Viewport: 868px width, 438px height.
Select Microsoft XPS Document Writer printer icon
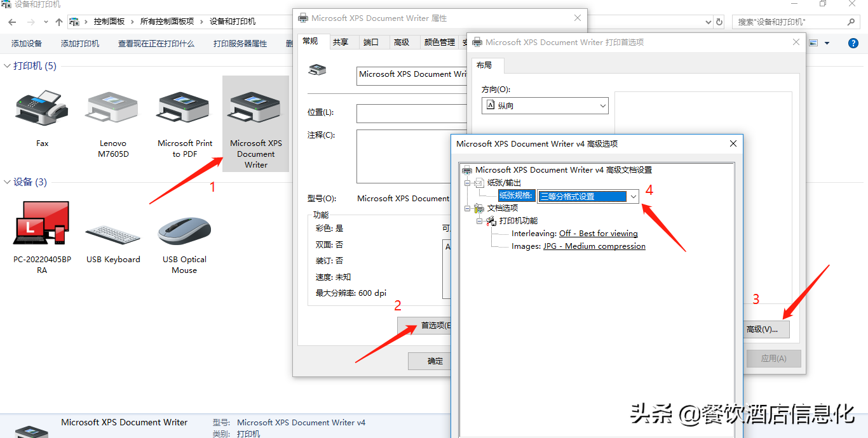(x=255, y=109)
